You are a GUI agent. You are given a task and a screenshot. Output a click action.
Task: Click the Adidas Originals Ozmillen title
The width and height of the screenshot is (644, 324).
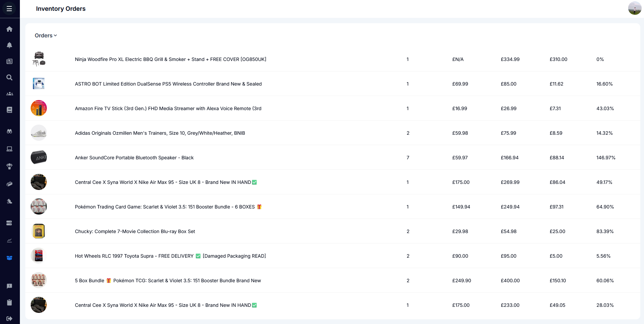pyautogui.click(x=160, y=133)
